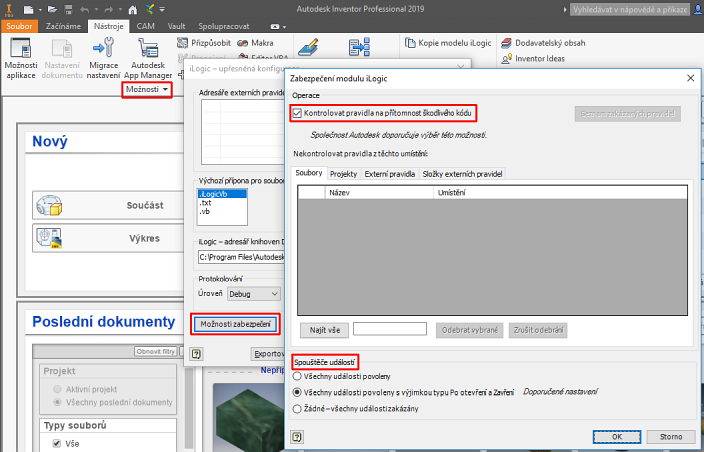Image resolution: width=704 pixels, height=452 pixels.
Task: Click the help and commands search box
Action: tap(630, 9)
